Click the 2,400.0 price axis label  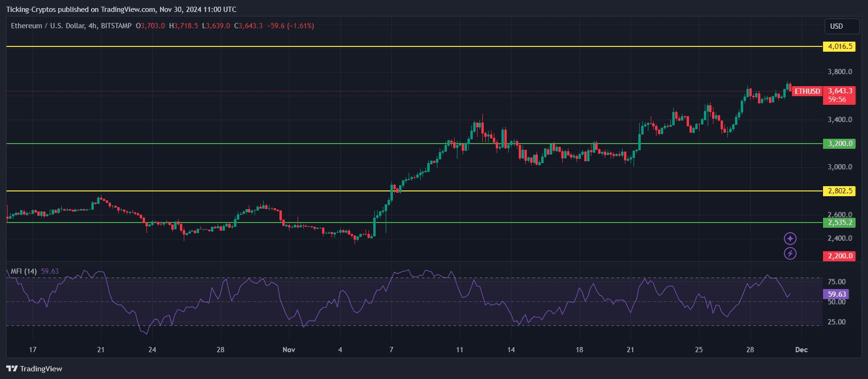840,238
